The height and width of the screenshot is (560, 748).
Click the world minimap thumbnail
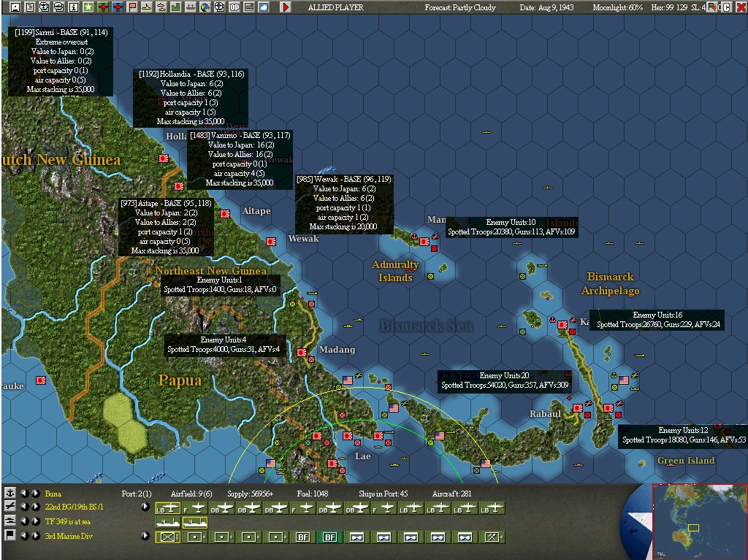[699, 521]
